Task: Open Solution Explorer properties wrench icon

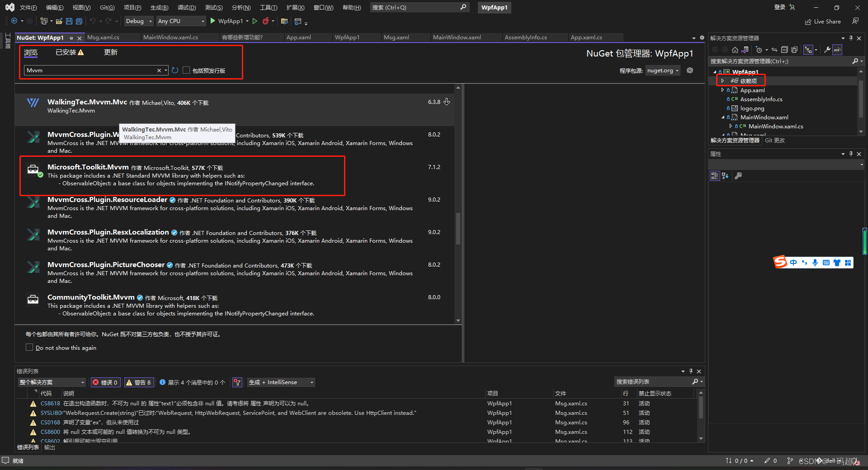Action: (827, 50)
